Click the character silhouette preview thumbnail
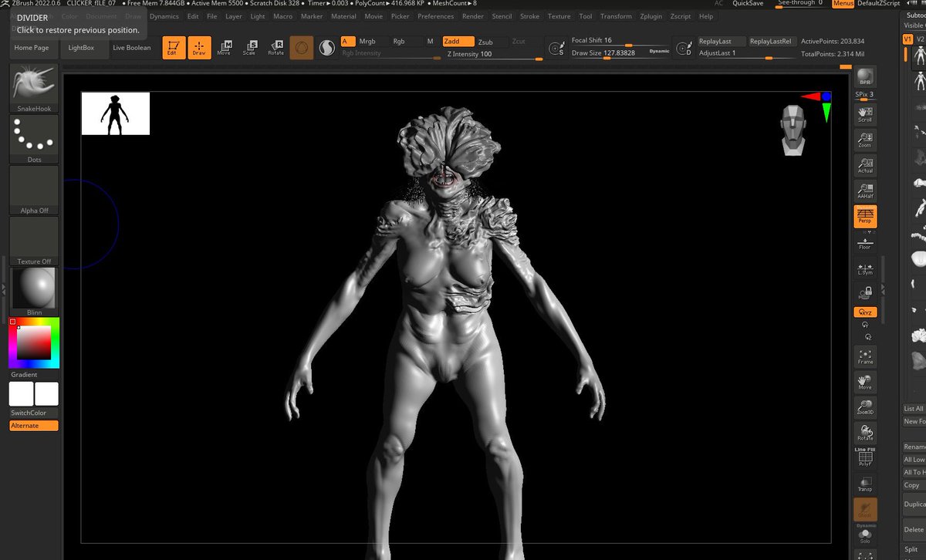Viewport: 926px width, 560px height. [x=115, y=112]
